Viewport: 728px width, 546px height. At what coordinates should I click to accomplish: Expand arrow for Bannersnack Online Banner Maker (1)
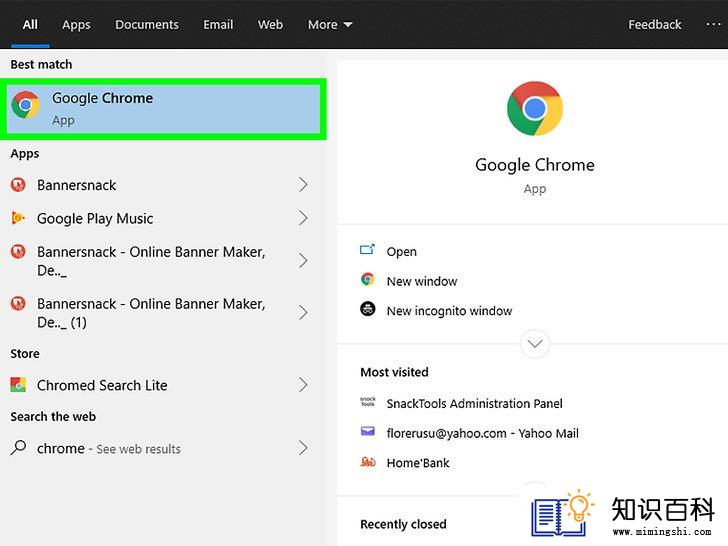tap(303, 312)
